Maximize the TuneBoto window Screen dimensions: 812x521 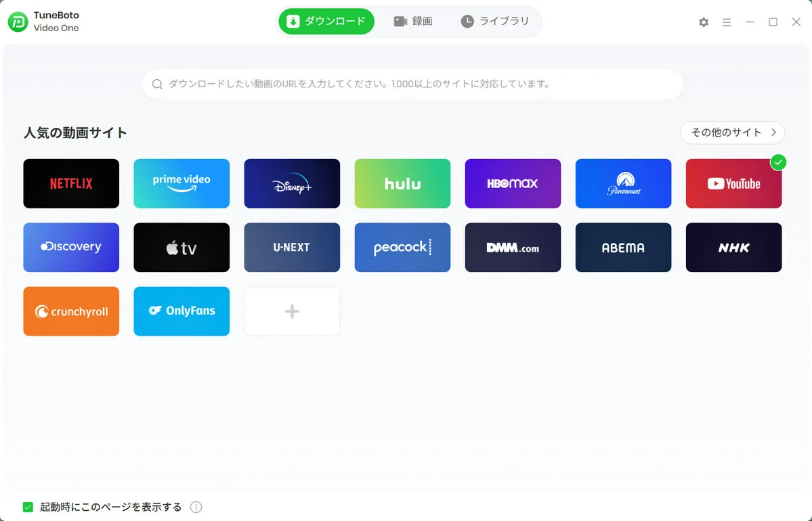pyautogui.click(x=773, y=22)
